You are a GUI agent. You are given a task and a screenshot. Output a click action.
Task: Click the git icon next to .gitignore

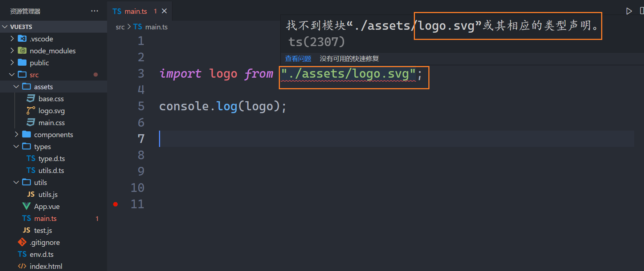click(x=22, y=242)
